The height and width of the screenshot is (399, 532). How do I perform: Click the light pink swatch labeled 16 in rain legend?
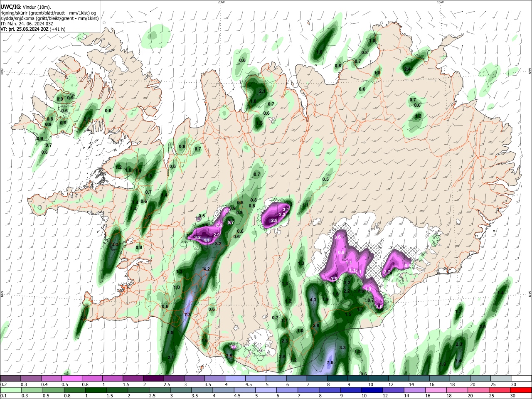(436, 390)
